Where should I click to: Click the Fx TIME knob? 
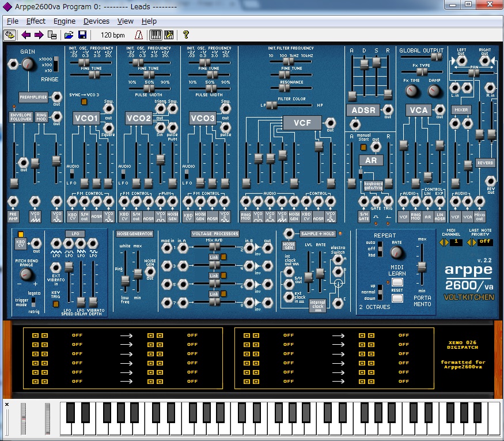412,91
